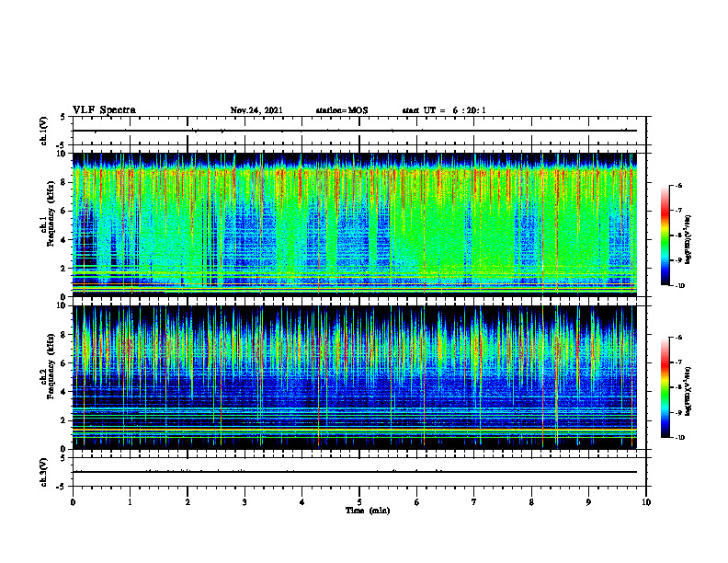Image resolution: width=728 pixels, height=563 pixels.
Task: Select the "start UT = 6 :20: 1" text
Action: [444, 110]
